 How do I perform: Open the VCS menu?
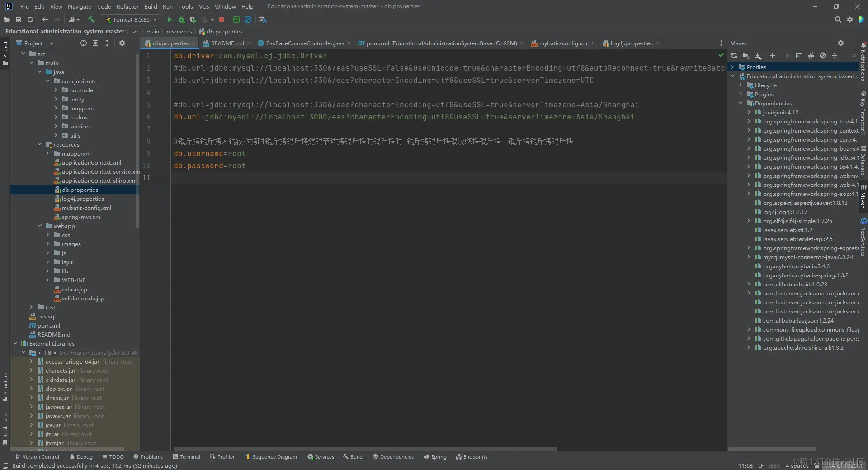[x=204, y=6]
